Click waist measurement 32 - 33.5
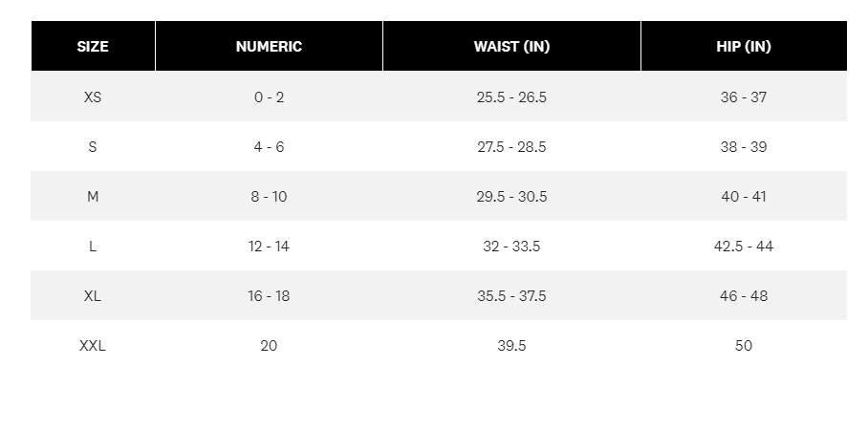 (x=511, y=247)
